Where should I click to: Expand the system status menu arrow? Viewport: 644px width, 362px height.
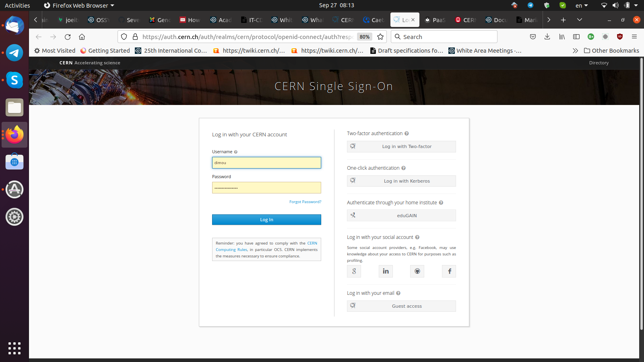click(636, 5)
